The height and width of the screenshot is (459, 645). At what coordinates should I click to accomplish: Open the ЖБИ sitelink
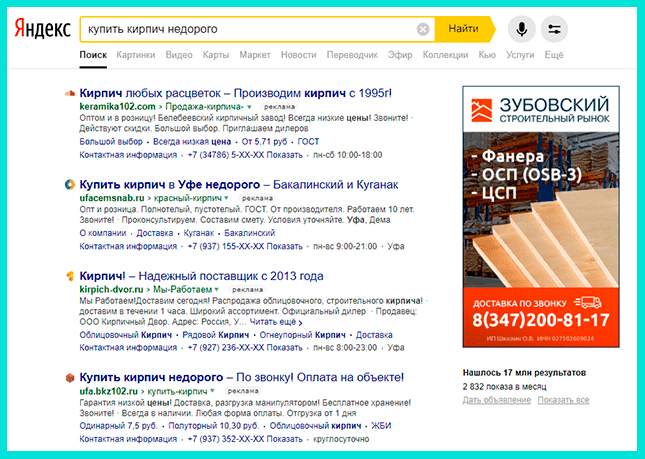click(x=381, y=426)
